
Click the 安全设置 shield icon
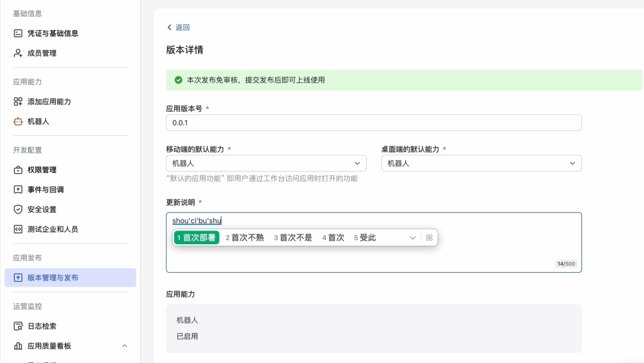click(x=18, y=209)
